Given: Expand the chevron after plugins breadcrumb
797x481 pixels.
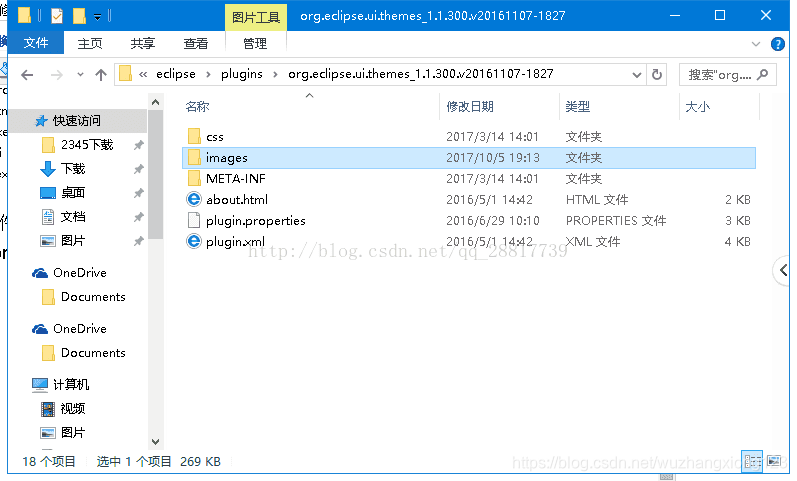Looking at the screenshot, I should [x=275, y=75].
